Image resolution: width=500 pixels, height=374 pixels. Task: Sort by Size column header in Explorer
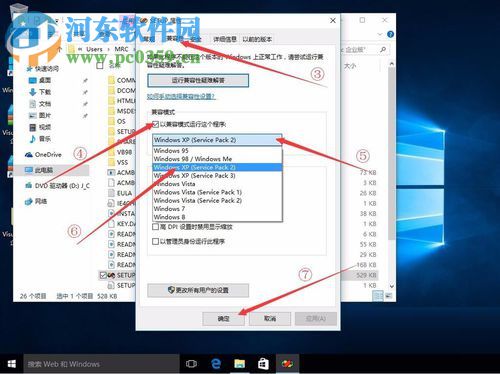[350, 66]
